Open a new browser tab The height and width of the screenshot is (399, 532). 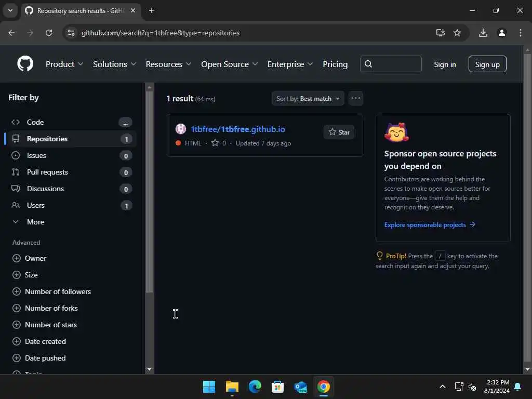click(152, 10)
